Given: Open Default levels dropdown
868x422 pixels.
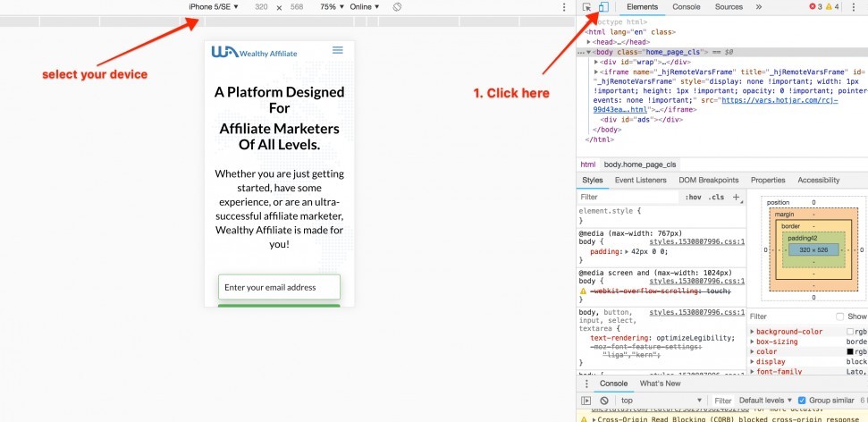Looking at the screenshot, I should (765, 401).
